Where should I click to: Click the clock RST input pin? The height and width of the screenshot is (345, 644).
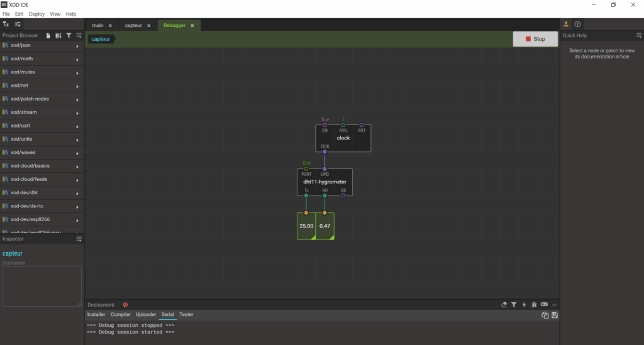(x=362, y=124)
